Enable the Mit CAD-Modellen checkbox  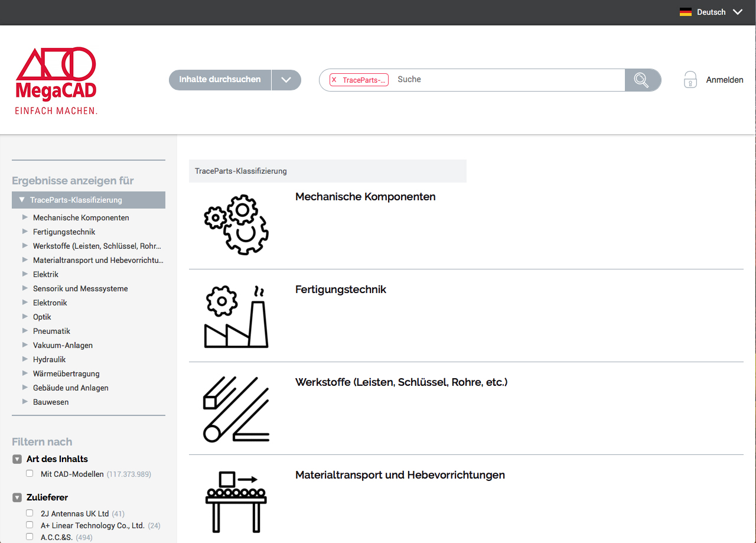click(30, 474)
